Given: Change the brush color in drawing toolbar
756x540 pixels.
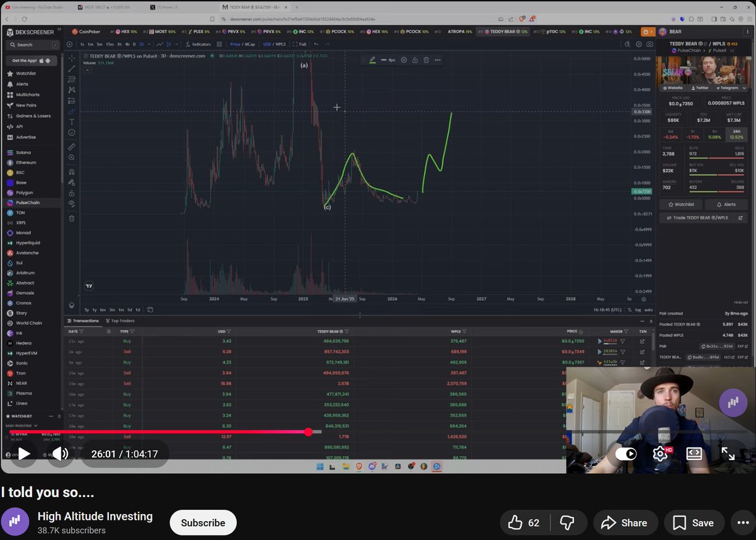Looking at the screenshot, I should point(372,60).
